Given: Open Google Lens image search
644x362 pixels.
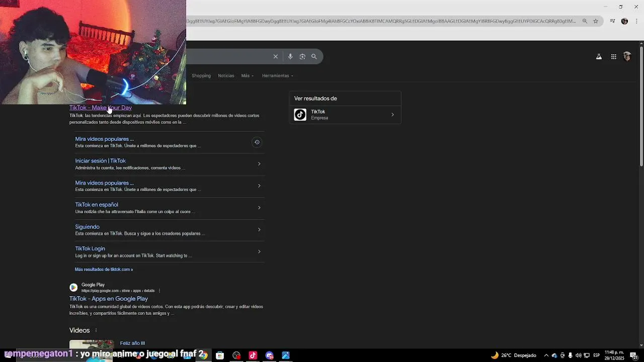Looking at the screenshot, I should (x=302, y=57).
